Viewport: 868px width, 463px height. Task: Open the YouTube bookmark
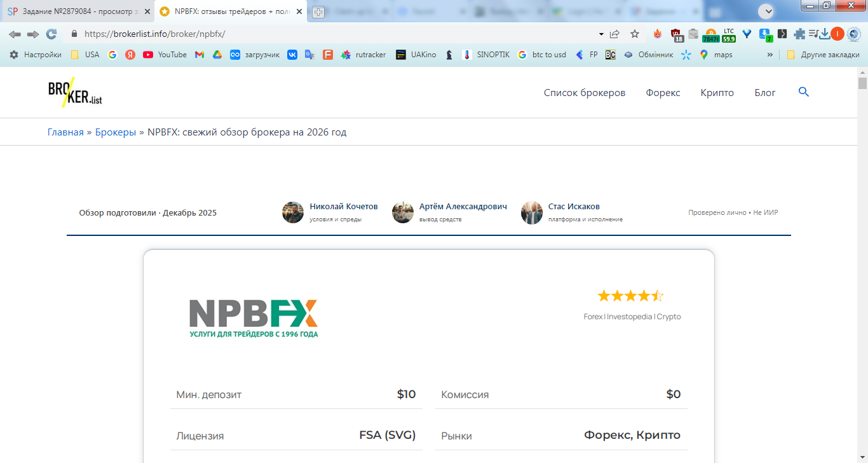[165, 55]
